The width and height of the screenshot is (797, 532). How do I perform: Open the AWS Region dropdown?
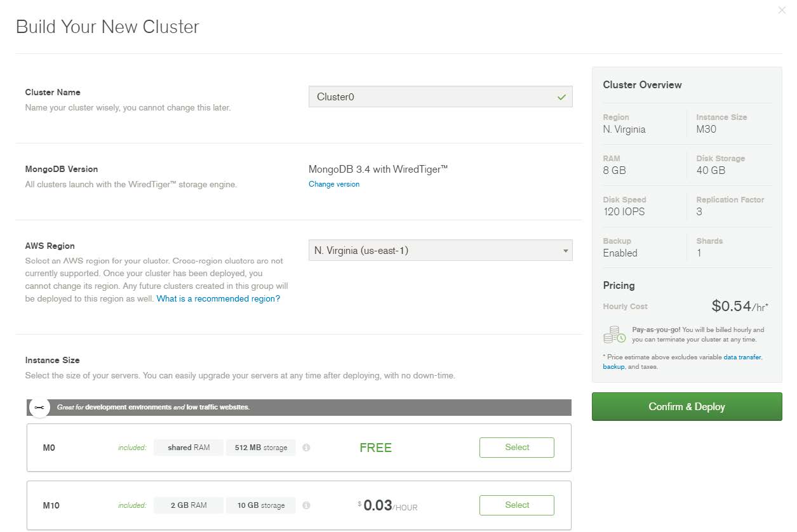pos(440,250)
